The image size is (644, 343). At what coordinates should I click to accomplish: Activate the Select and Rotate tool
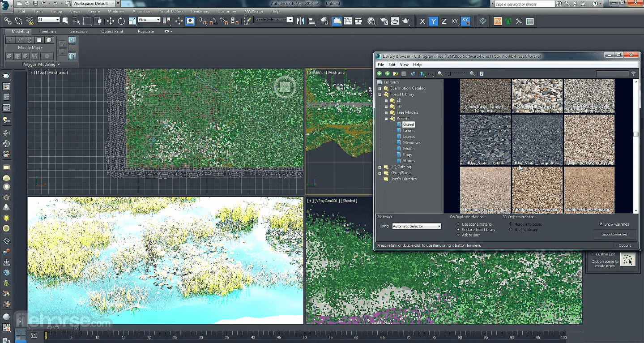pyautogui.click(x=121, y=21)
